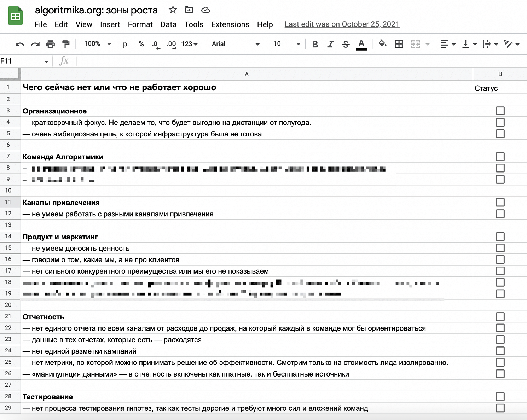527x420 pixels.
Task: Activate the paint format tool
Action: click(66, 44)
